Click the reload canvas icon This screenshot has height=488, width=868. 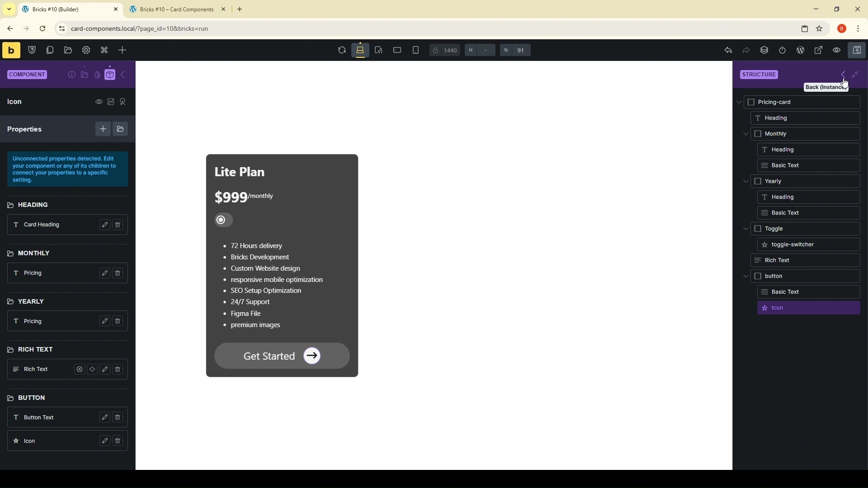(x=342, y=51)
